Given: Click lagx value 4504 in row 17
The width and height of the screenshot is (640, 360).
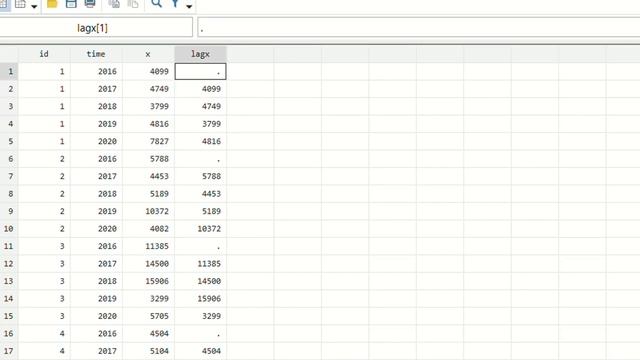Looking at the screenshot, I should point(200,351).
